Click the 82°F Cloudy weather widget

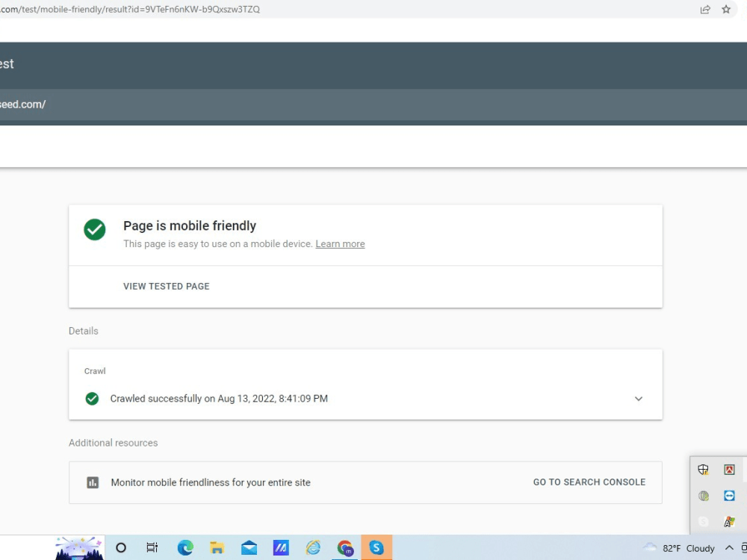pyautogui.click(x=679, y=548)
